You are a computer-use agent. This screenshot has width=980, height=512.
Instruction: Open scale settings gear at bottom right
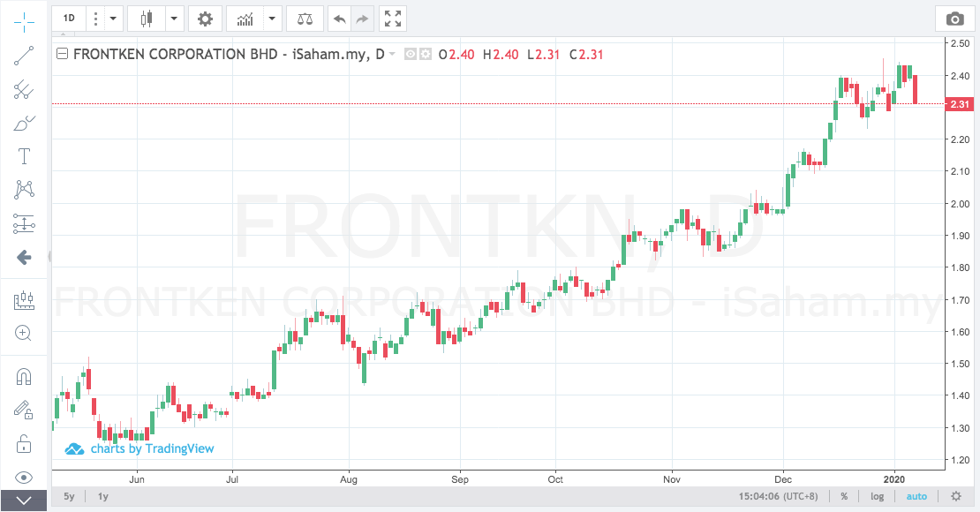coord(956,496)
